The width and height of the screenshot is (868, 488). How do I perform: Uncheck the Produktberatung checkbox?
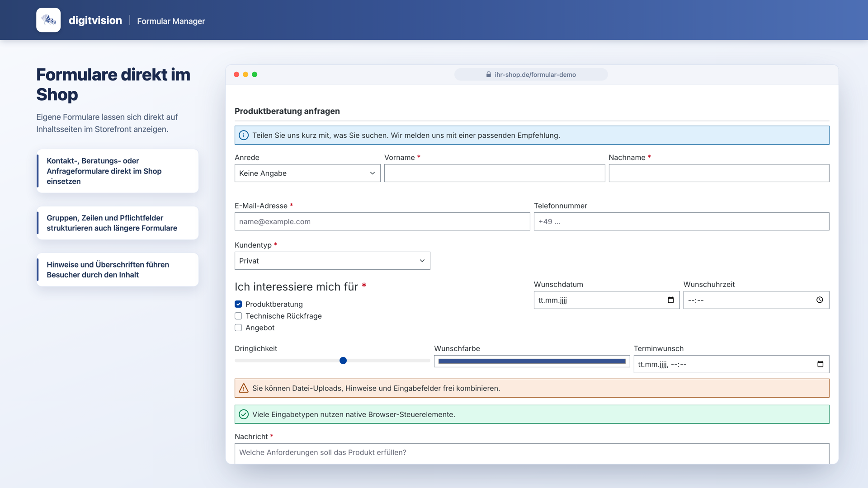coord(238,304)
